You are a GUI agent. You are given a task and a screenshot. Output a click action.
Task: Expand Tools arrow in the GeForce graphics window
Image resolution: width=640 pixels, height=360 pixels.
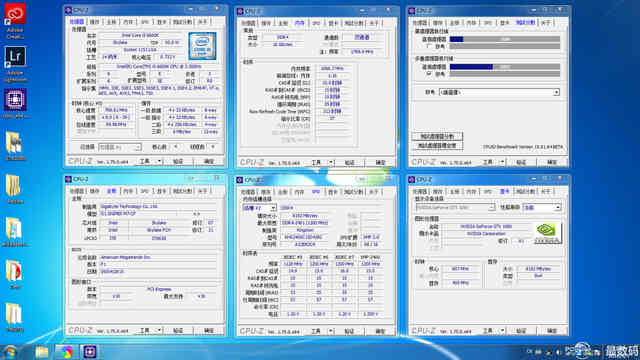click(502, 331)
